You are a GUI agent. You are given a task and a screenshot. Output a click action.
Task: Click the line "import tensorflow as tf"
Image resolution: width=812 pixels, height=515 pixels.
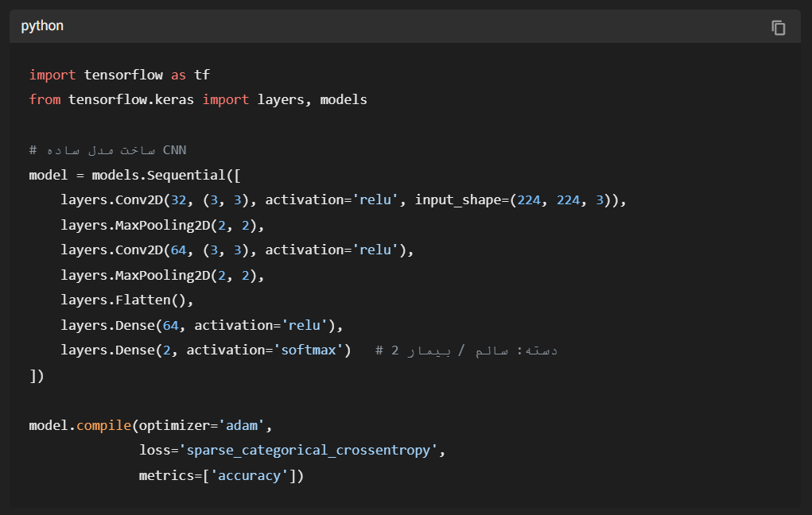tap(119, 75)
